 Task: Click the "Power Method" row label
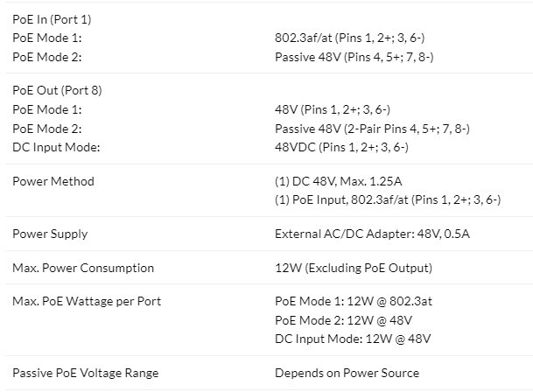pos(53,181)
